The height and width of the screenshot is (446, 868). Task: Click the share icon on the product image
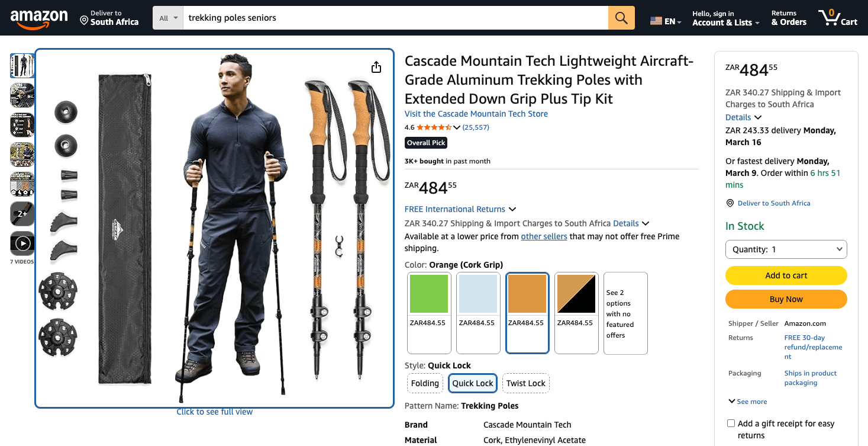pos(376,68)
